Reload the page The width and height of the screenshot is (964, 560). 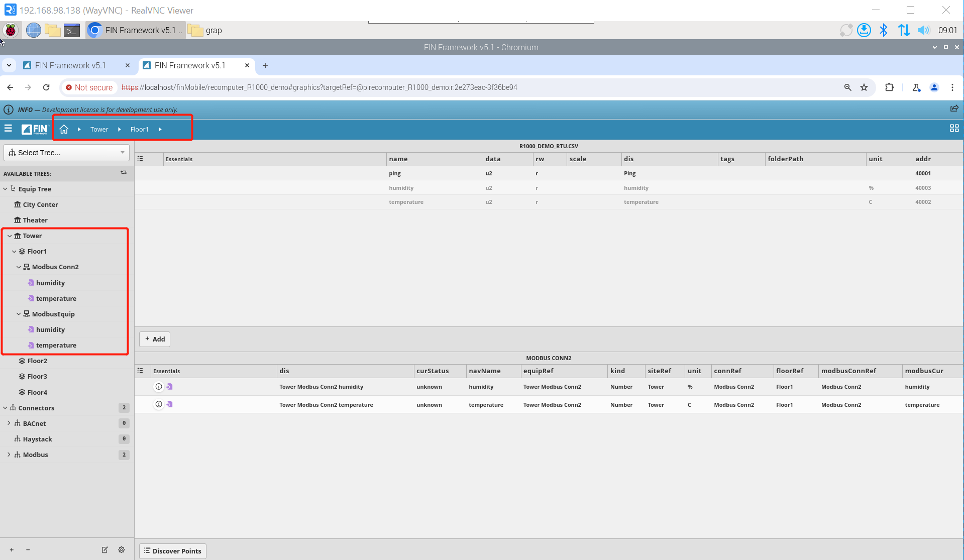pyautogui.click(x=46, y=87)
